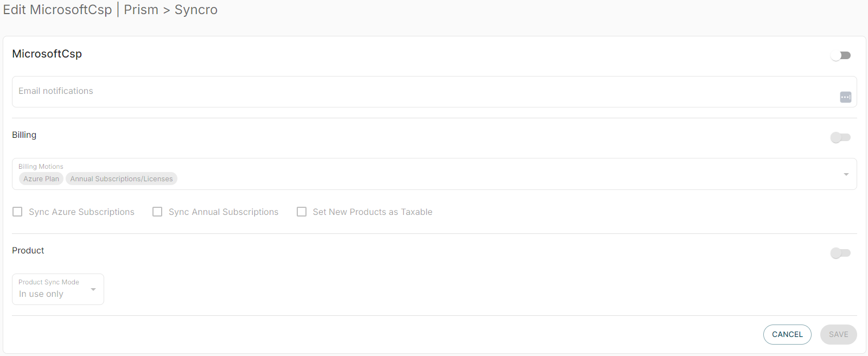The width and height of the screenshot is (868, 356).
Task: Toggle the Product section switch
Action: (840, 253)
